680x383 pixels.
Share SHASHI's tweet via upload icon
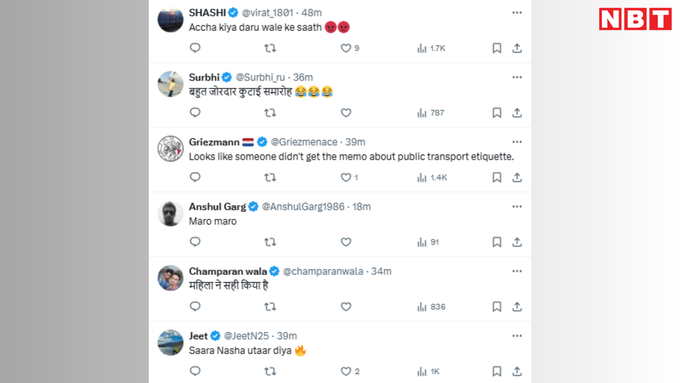[517, 48]
